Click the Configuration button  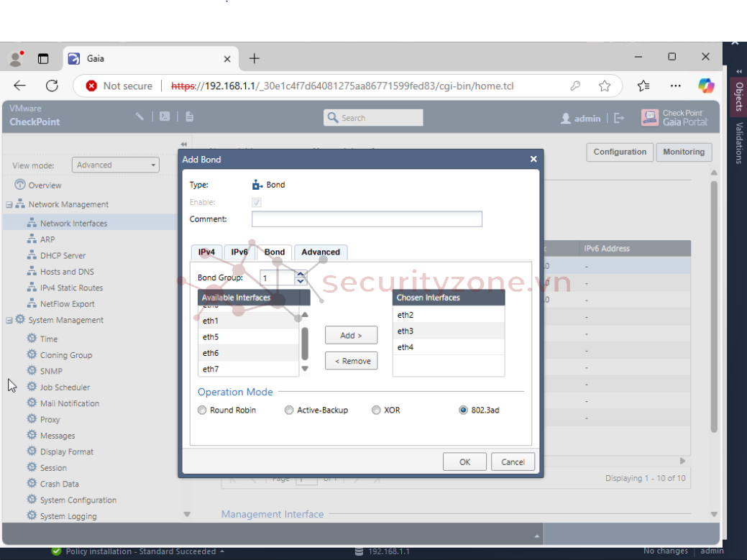pos(620,152)
